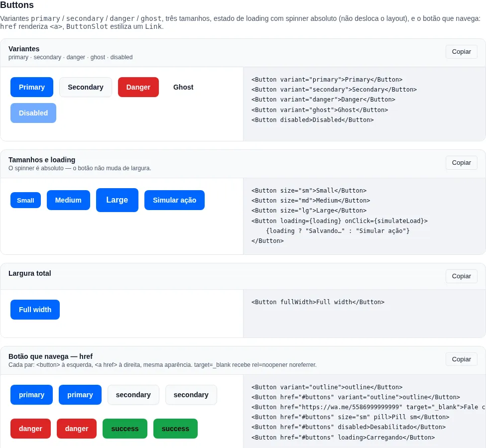Copy the Largura total code
486x448 pixels.
click(x=461, y=276)
